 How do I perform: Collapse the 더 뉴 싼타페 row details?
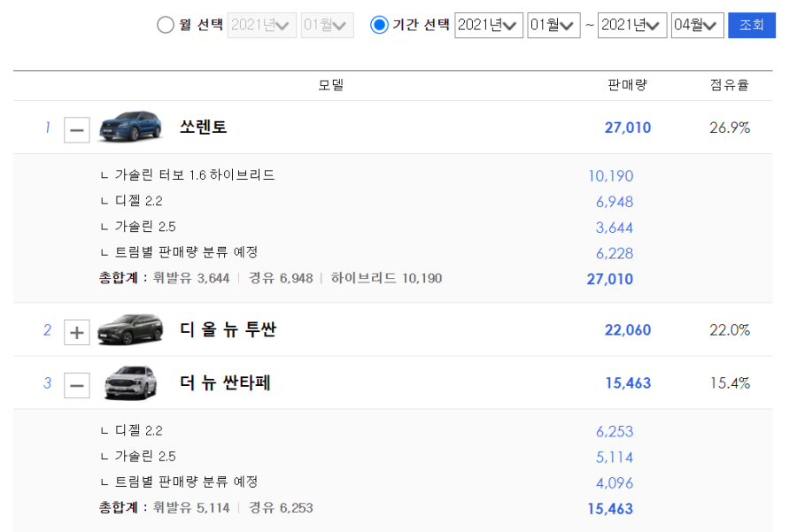(x=77, y=385)
